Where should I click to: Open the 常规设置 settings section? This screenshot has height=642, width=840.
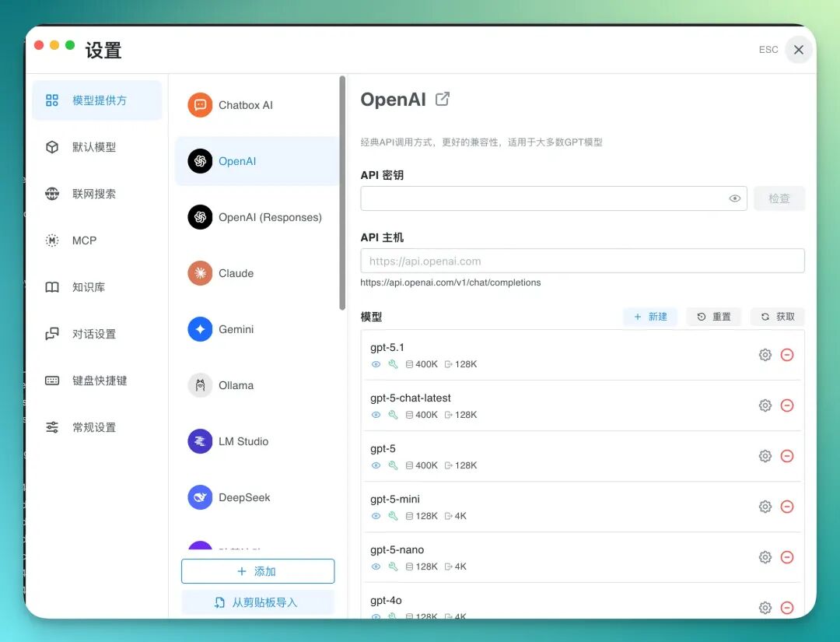pos(97,426)
